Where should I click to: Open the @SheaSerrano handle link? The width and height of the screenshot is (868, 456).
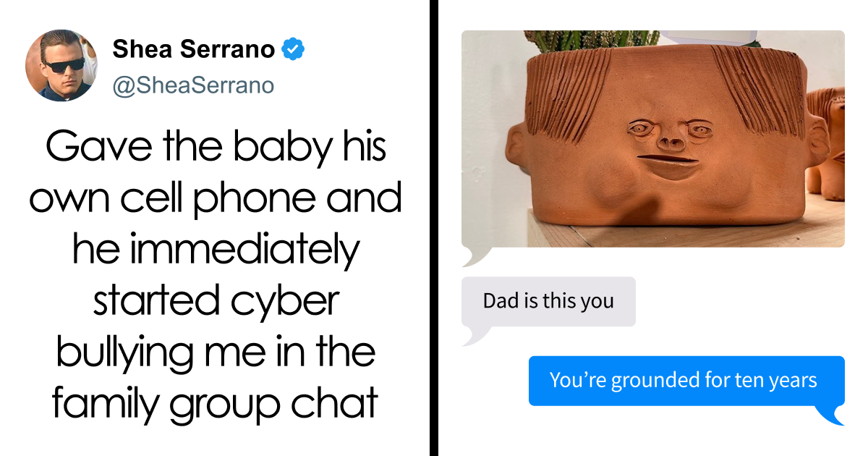click(x=193, y=85)
